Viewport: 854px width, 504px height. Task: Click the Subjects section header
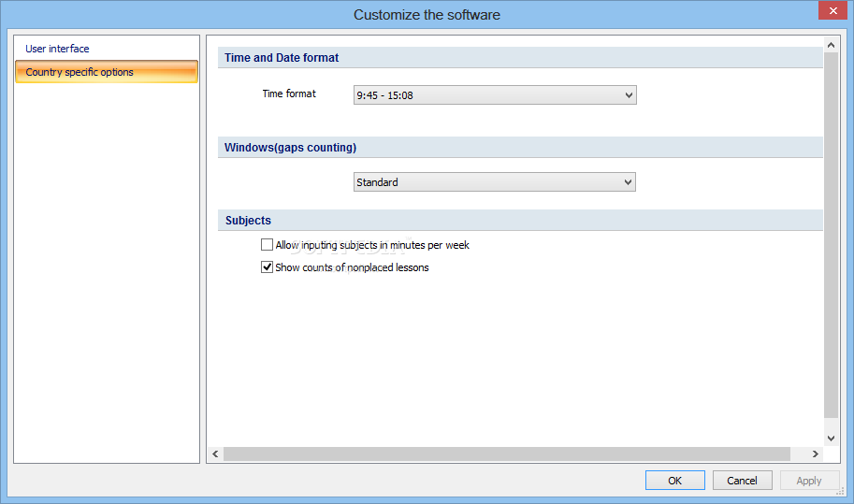(520, 221)
